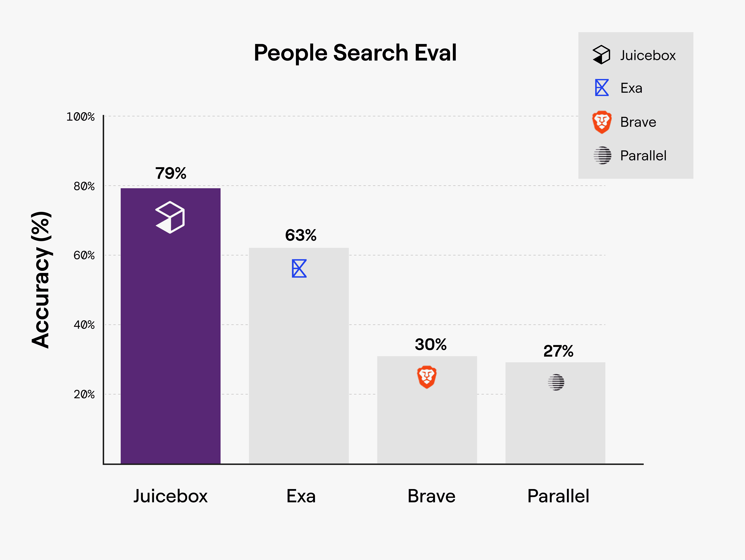Click the 63% value label
The height and width of the screenshot is (560, 745).
pos(301,235)
